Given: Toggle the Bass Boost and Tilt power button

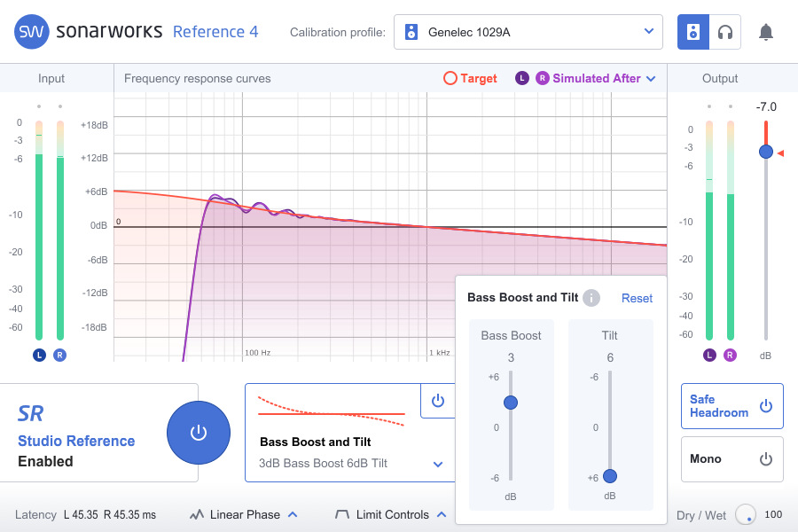Looking at the screenshot, I should 438,401.
